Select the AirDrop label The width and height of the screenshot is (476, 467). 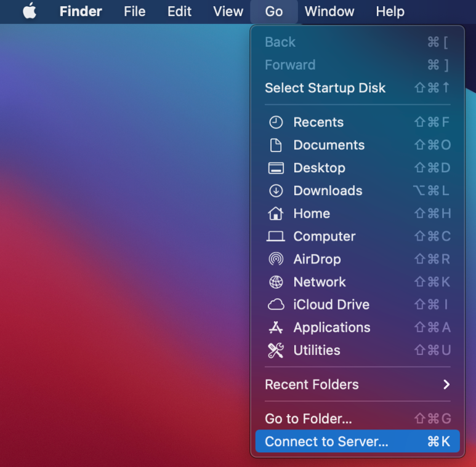(317, 259)
